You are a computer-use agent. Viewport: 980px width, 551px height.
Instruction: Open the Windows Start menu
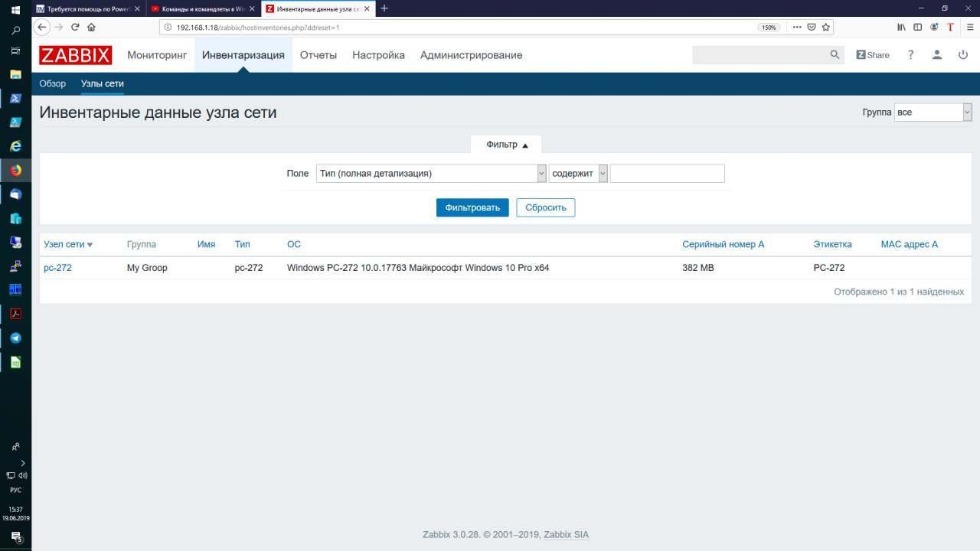(15, 9)
